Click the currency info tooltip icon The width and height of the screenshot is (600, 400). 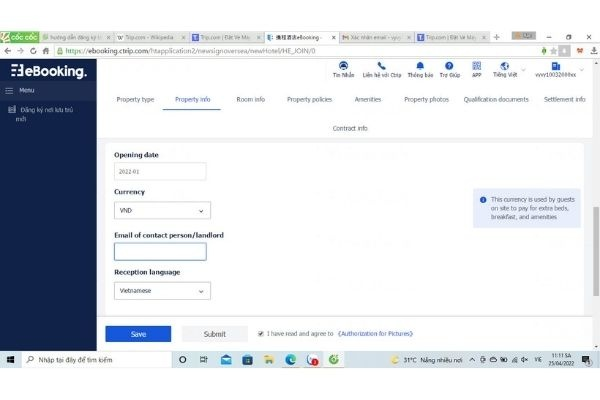tap(483, 200)
